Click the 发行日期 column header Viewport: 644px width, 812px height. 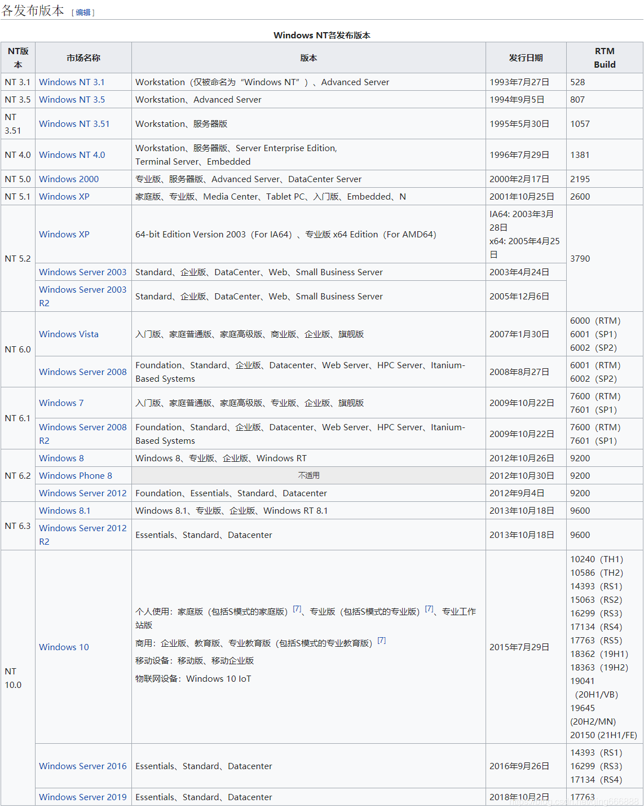tap(526, 58)
